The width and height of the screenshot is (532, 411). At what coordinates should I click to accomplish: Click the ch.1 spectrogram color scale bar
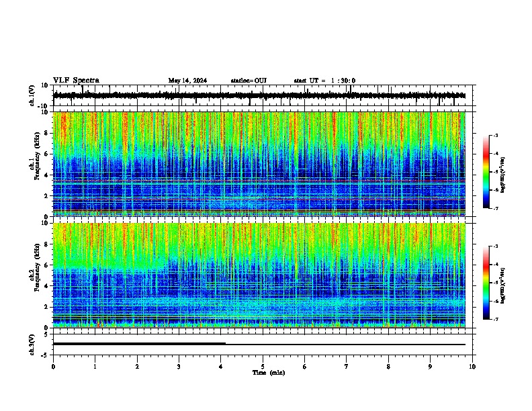click(486, 172)
